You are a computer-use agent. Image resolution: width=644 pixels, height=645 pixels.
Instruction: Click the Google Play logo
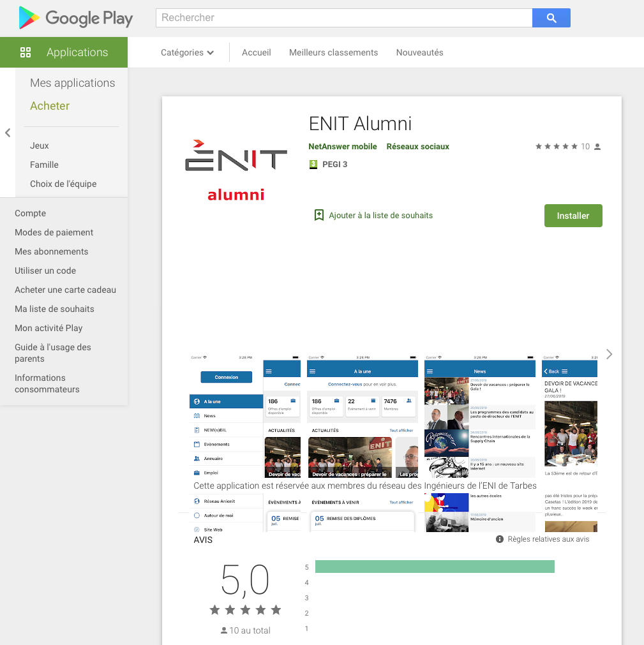point(76,18)
